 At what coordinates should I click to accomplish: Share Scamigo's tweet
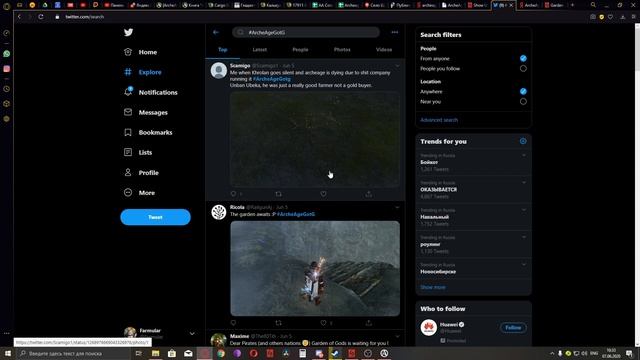[369, 194]
